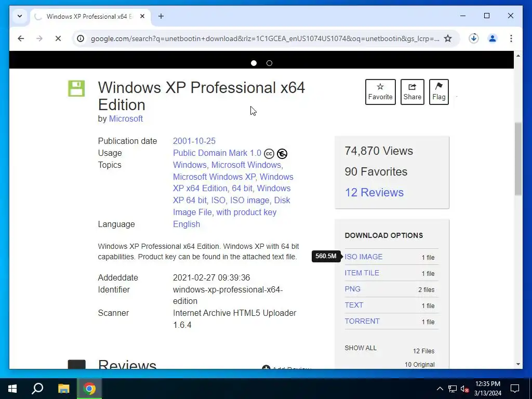Download the ISO IMAGE file
Viewport: 532px width, 399px height.
click(363, 257)
